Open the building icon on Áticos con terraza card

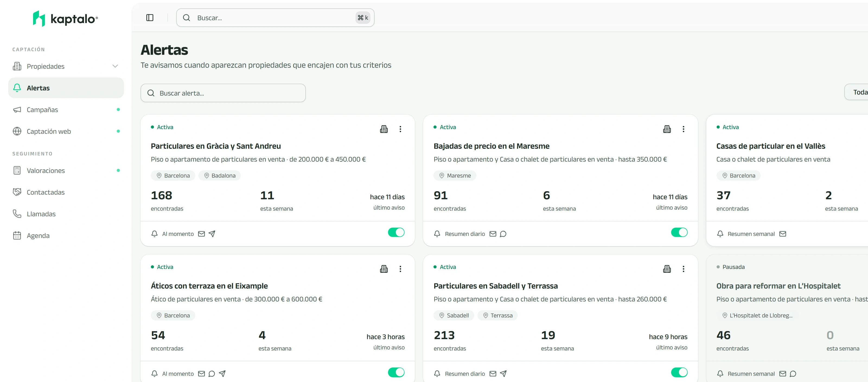click(384, 269)
